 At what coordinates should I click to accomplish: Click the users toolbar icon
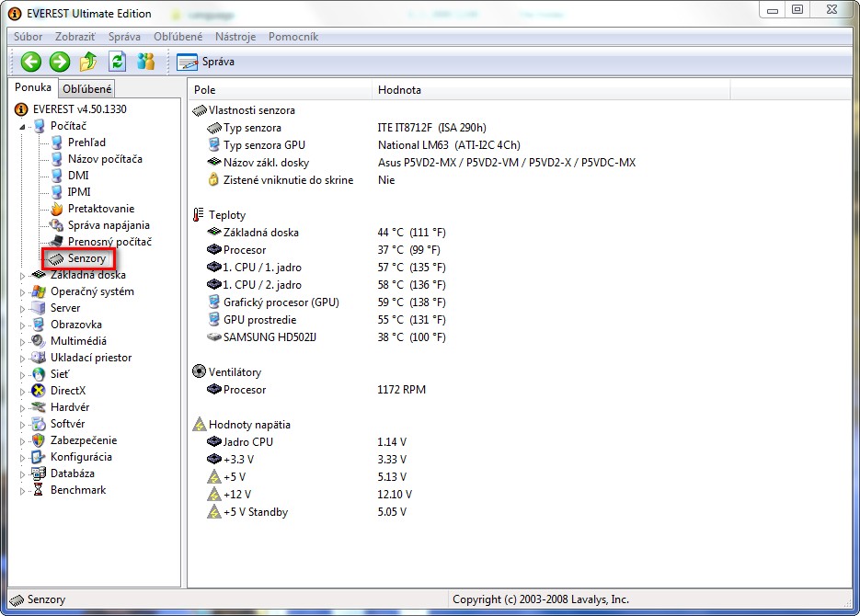pos(146,62)
